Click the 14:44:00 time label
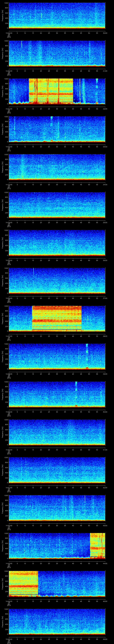 tap(9, 601)
